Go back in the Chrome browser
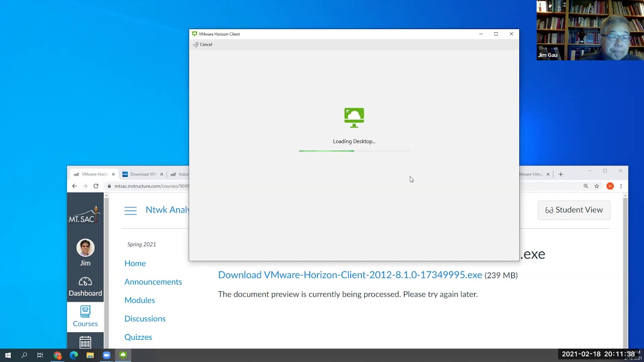Viewport: 644px width, 362px height. coord(74,186)
